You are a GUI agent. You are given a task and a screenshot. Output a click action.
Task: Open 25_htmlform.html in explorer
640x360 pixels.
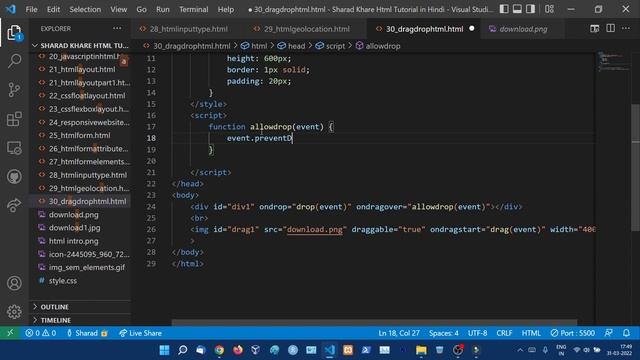[x=80, y=135]
